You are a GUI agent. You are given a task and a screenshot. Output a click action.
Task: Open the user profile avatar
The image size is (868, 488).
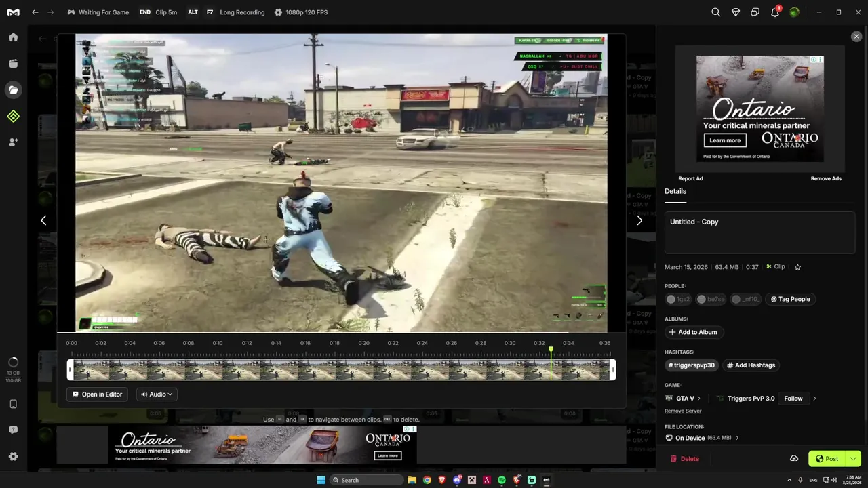pos(794,12)
